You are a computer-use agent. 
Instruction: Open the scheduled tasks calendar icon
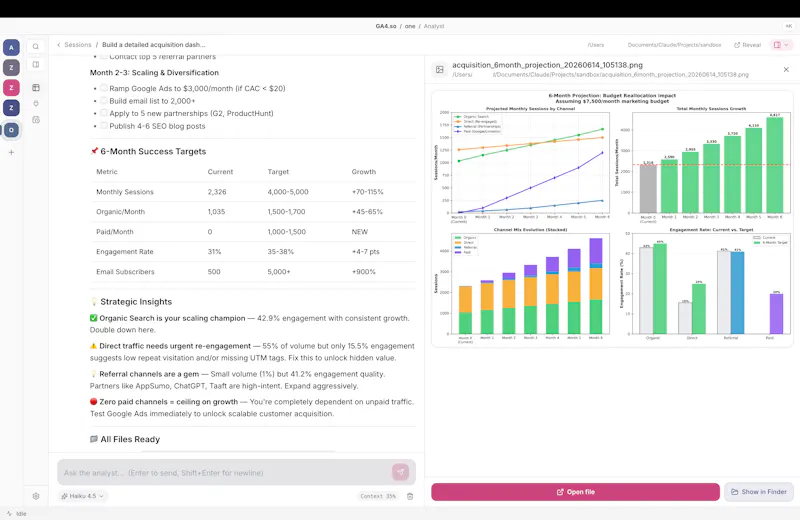[x=36, y=120]
